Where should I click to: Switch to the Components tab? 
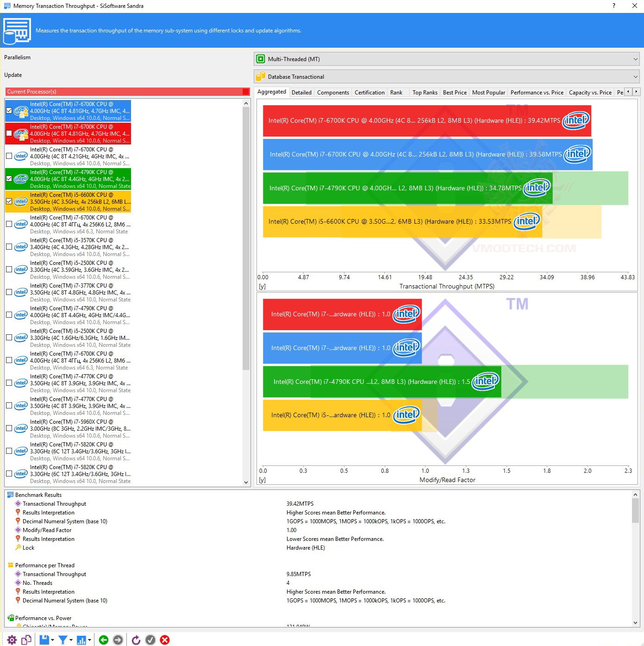(333, 93)
